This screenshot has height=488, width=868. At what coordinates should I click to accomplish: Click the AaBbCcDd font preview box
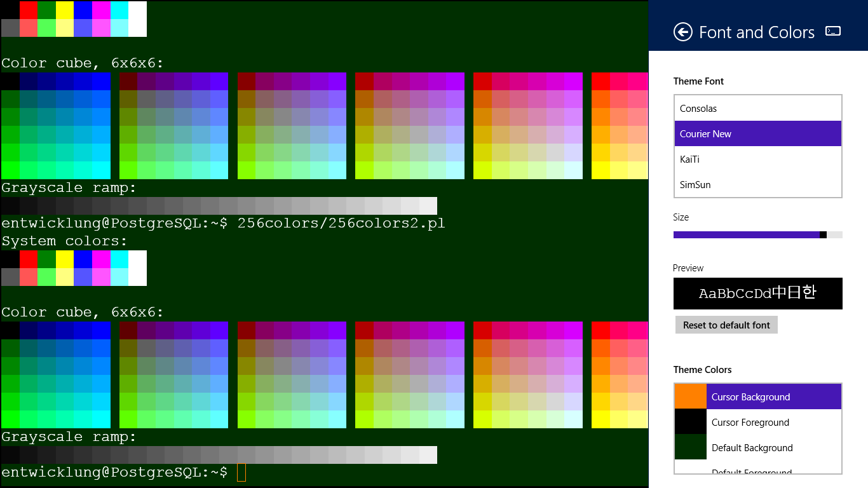click(x=757, y=294)
